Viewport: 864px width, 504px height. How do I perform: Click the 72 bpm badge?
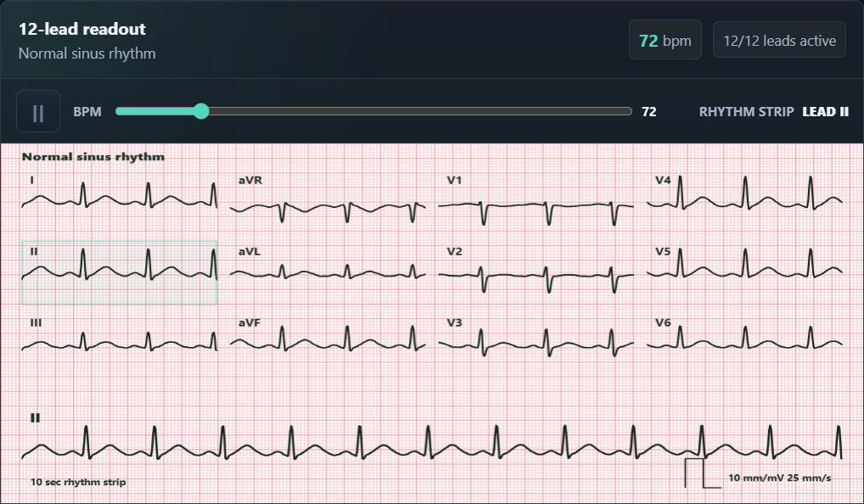(665, 40)
